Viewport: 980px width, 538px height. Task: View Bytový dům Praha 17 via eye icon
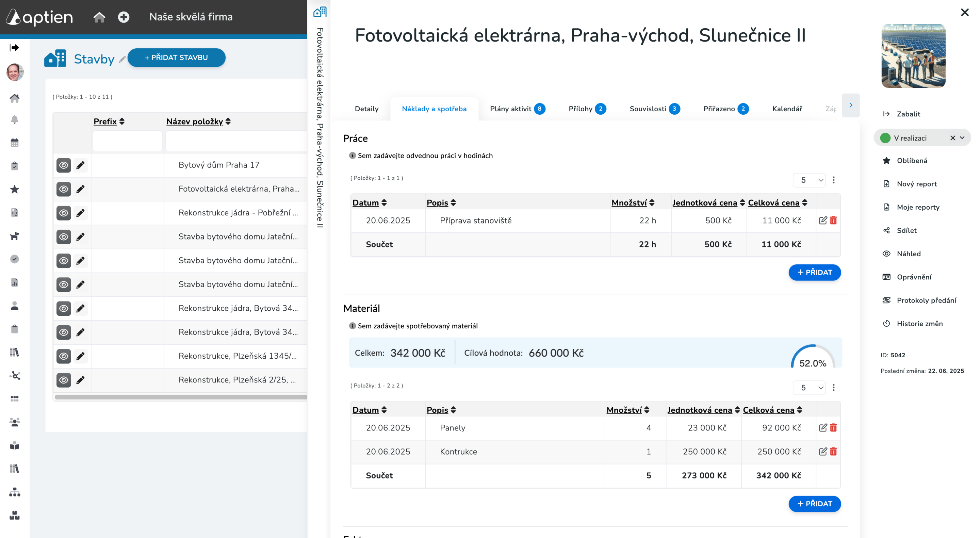64,165
